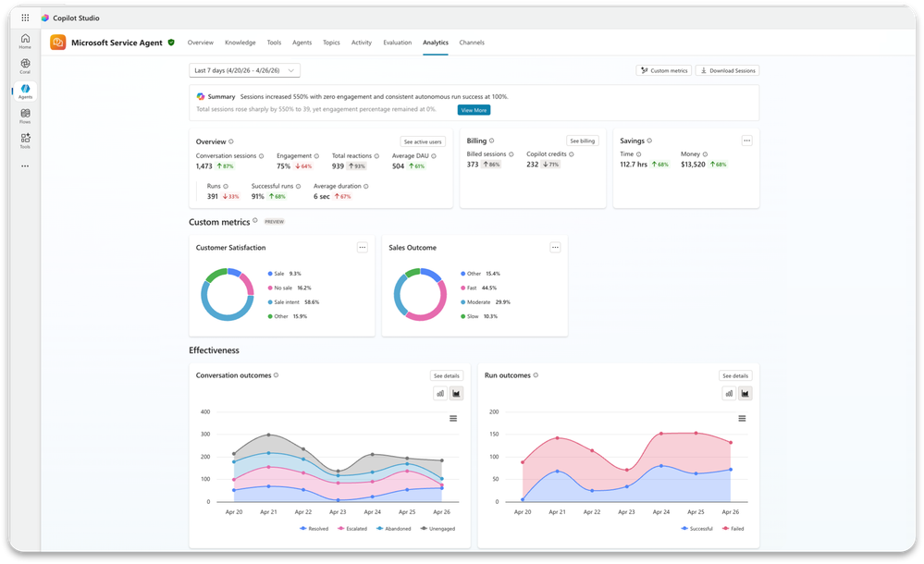Click info icon beside Billed sessions
The height and width of the screenshot is (564, 924).
pos(511,154)
